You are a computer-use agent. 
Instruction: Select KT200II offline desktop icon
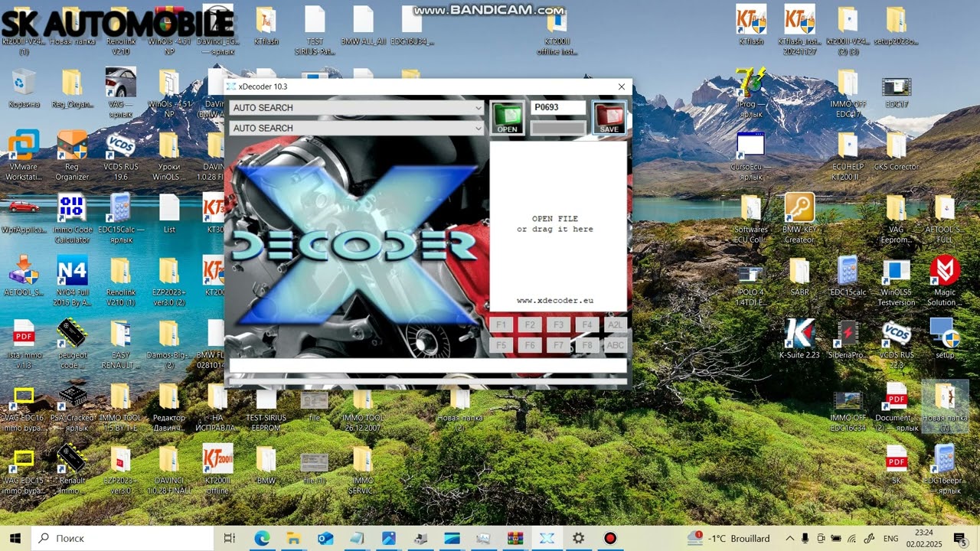(217, 470)
